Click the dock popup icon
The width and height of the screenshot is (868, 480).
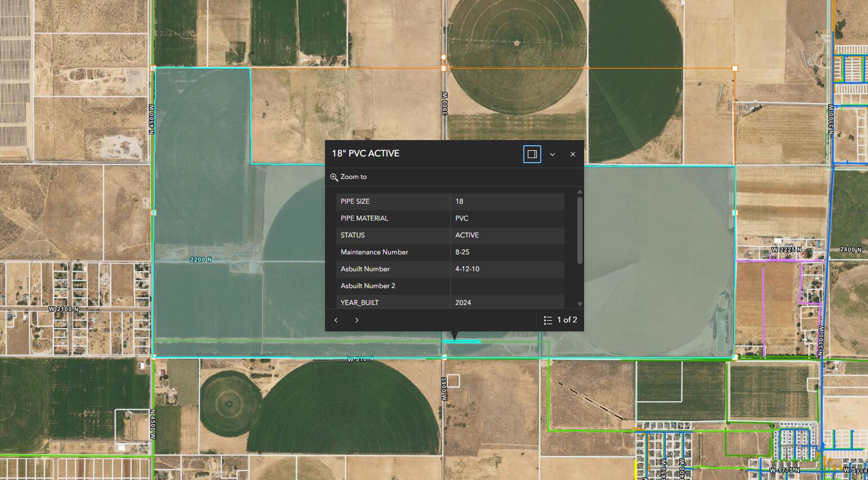tap(532, 154)
